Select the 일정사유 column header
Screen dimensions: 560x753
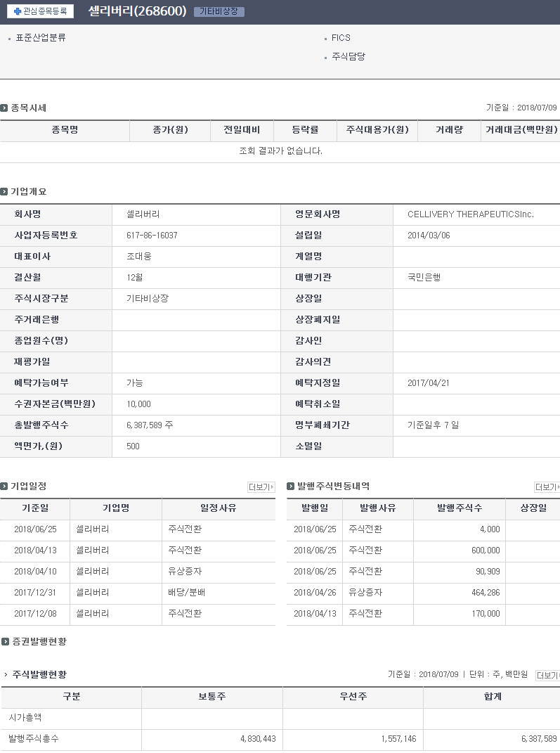tap(219, 508)
